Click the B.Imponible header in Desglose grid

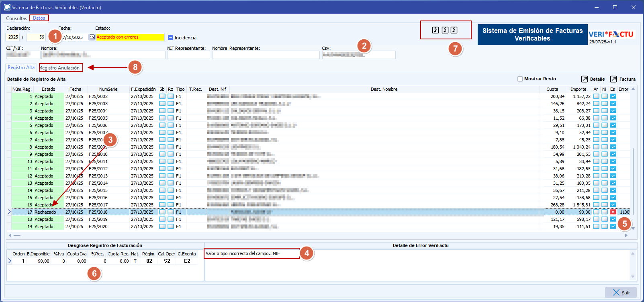click(x=38, y=254)
